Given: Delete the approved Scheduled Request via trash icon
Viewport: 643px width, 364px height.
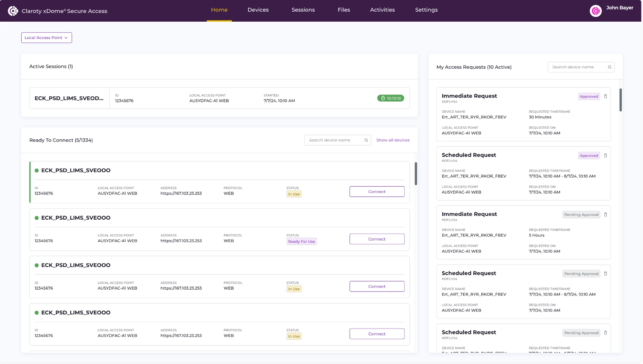Looking at the screenshot, I should click(x=605, y=155).
